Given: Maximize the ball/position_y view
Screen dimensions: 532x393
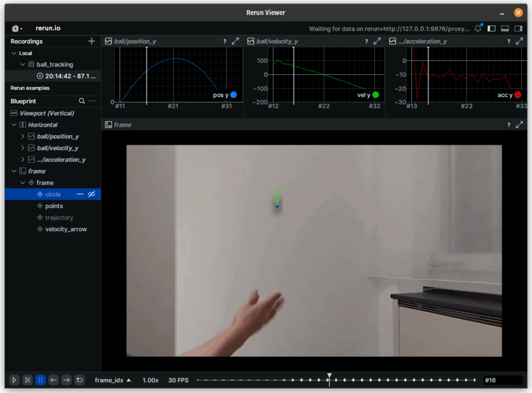Looking at the screenshot, I should point(235,42).
